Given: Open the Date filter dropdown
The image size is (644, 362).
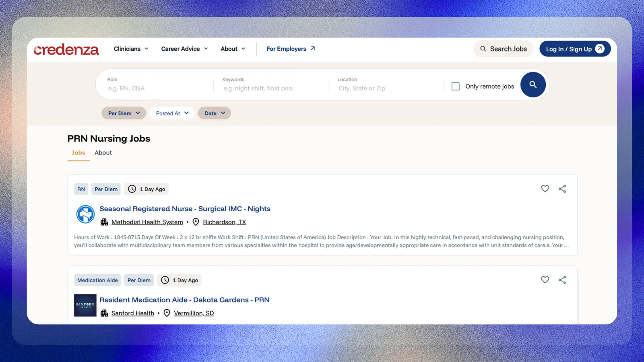Looking at the screenshot, I should [x=215, y=113].
